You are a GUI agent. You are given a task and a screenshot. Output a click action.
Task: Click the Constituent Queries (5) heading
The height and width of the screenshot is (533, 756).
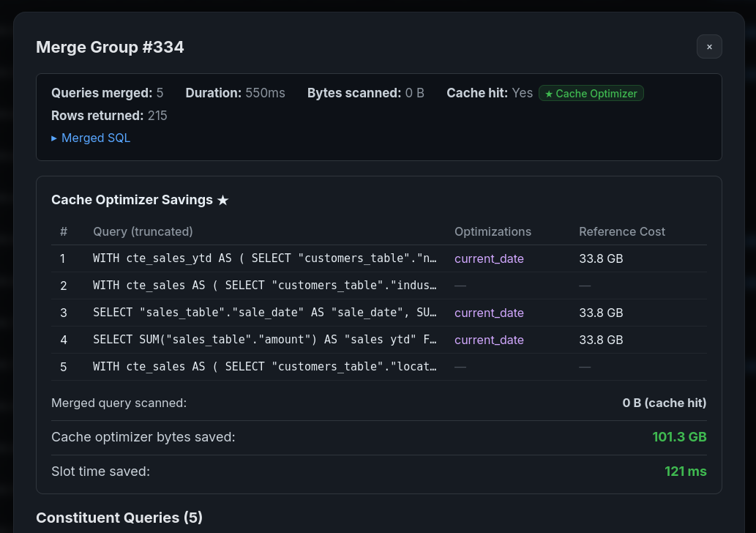pyautogui.click(x=119, y=518)
